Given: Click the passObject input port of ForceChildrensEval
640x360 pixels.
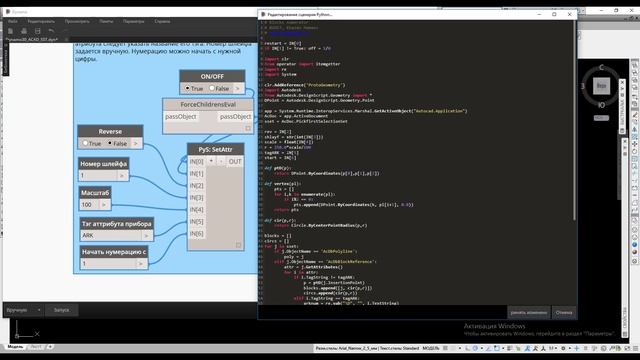Looking at the screenshot, I should [x=181, y=117].
